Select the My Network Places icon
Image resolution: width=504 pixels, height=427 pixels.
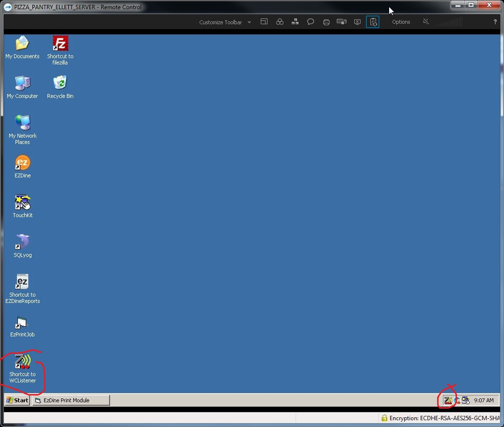tap(22, 130)
